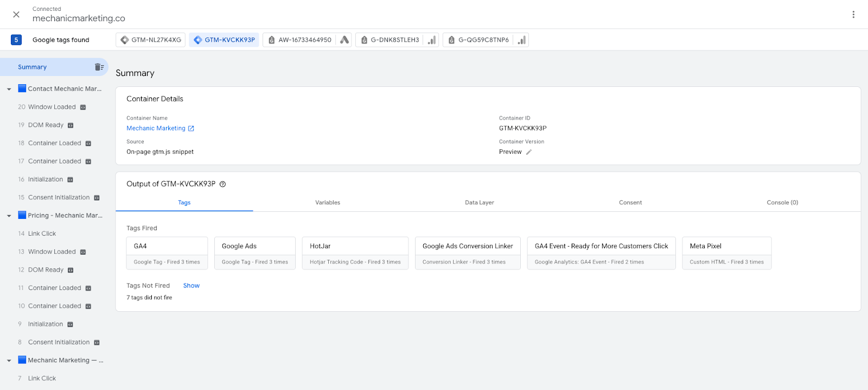The width and height of the screenshot is (868, 390).
Task: Switch to the Data Layer tab
Action: [x=480, y=203]
